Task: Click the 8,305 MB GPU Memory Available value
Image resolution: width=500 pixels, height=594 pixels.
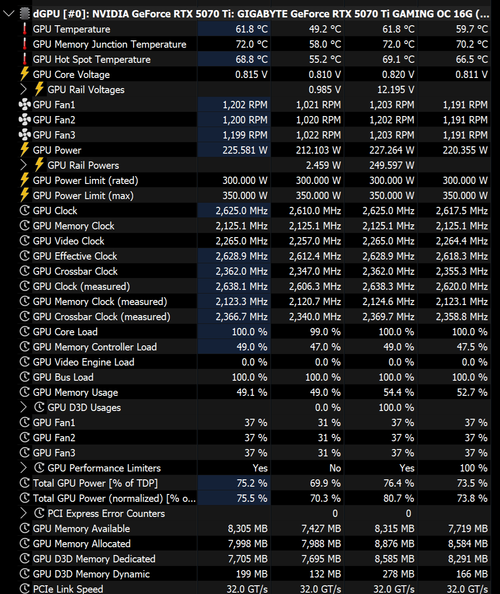Action: click(x=248, y=529)
